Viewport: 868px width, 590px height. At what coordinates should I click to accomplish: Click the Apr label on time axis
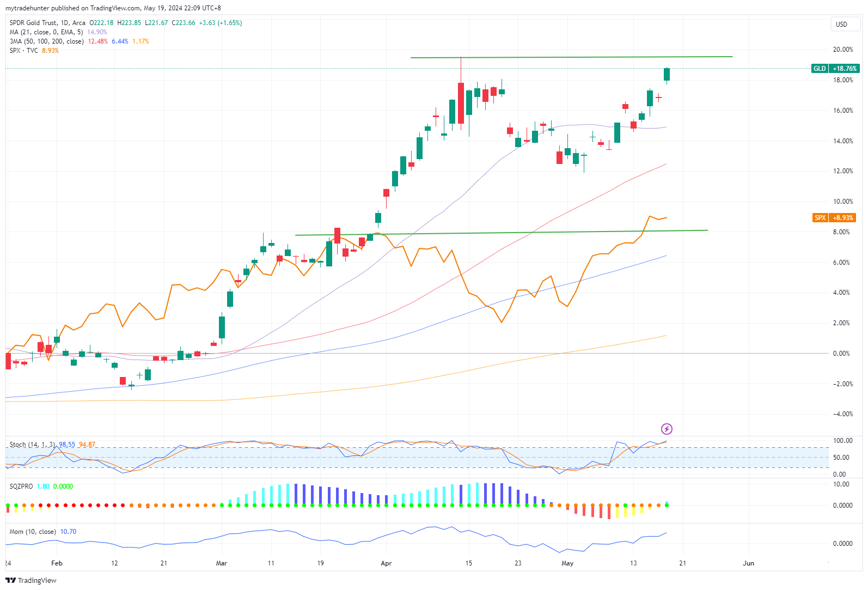coord(386,563)
